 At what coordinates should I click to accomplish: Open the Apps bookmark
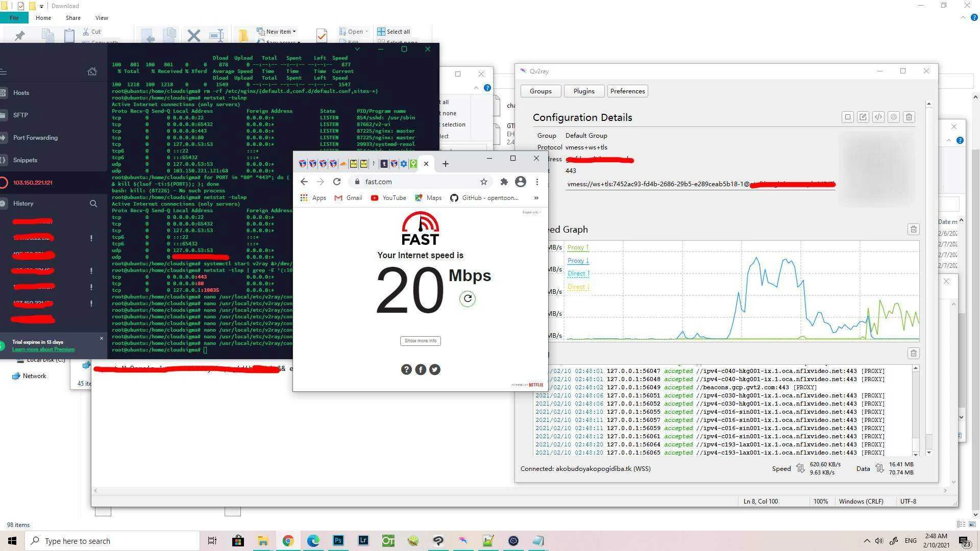(313, 198)
